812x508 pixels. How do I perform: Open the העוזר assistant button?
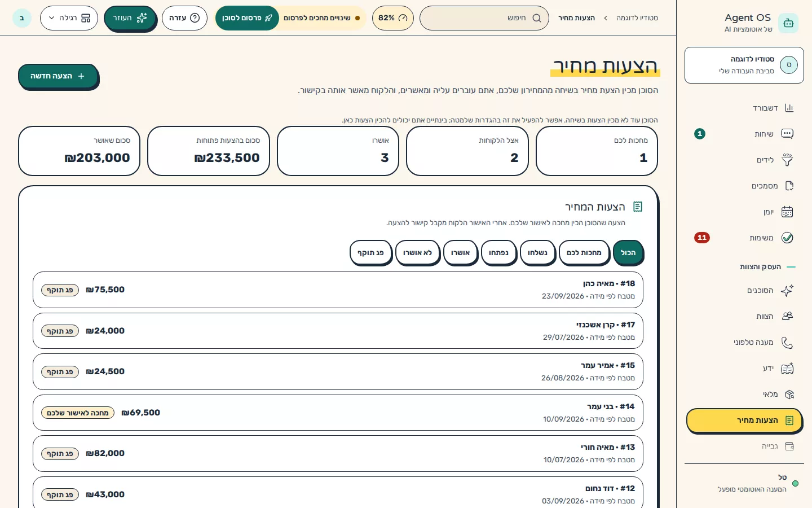pos(130,18)
